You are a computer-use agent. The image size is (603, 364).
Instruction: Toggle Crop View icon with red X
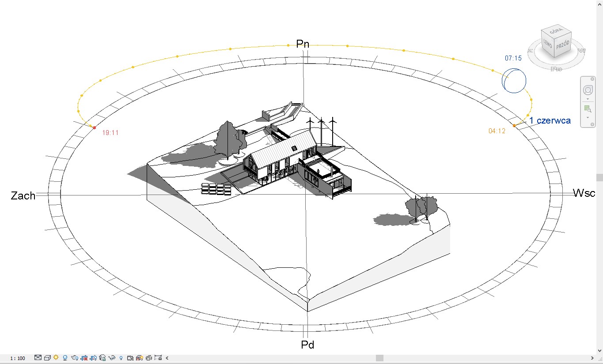[84, 358]
